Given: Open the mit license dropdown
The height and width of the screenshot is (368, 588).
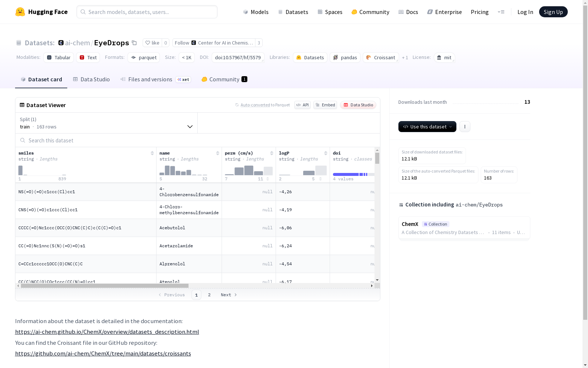Looking at the screenshot, I should tap(444, 57).
